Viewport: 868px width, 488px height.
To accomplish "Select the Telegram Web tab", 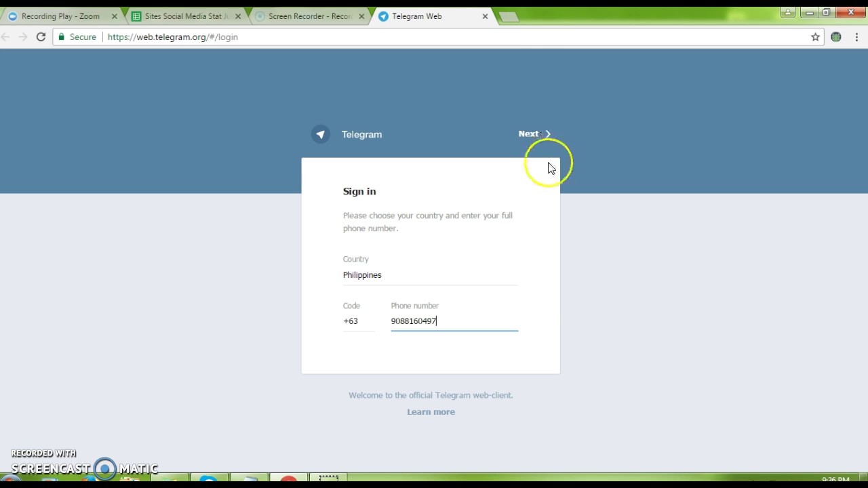I will coord(434,16).
